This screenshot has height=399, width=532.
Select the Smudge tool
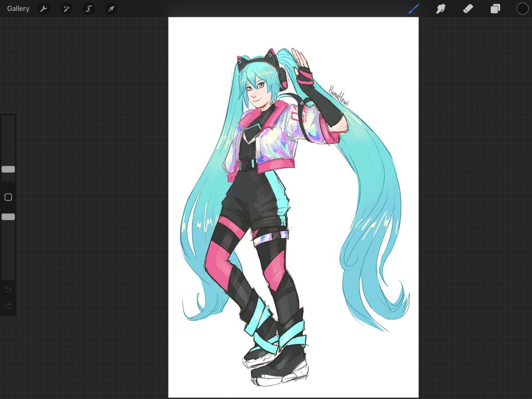441,8
